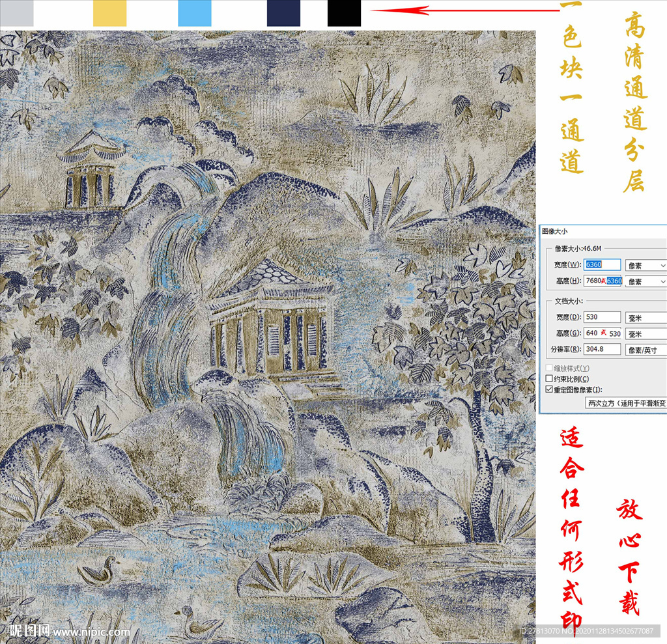Open the pixel height unit dropdown 像素

[646, 281]
